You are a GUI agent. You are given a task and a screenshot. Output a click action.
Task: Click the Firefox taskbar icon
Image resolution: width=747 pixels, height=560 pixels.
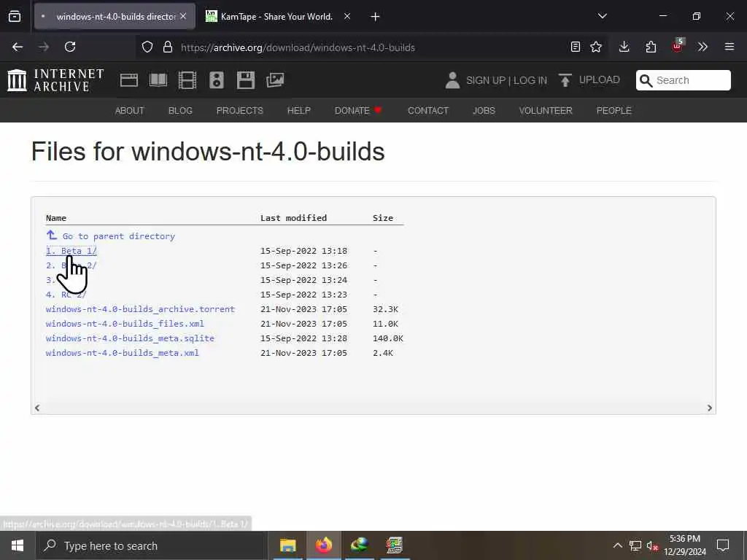pyautogui.click(x=323, y=545)
